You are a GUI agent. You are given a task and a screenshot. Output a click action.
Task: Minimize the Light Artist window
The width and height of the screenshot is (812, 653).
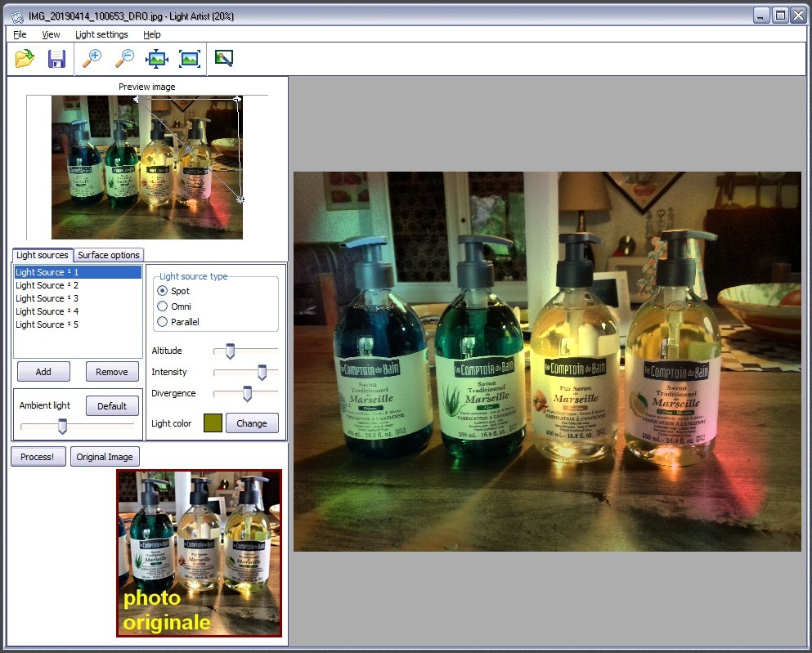(x=760, y=16)
